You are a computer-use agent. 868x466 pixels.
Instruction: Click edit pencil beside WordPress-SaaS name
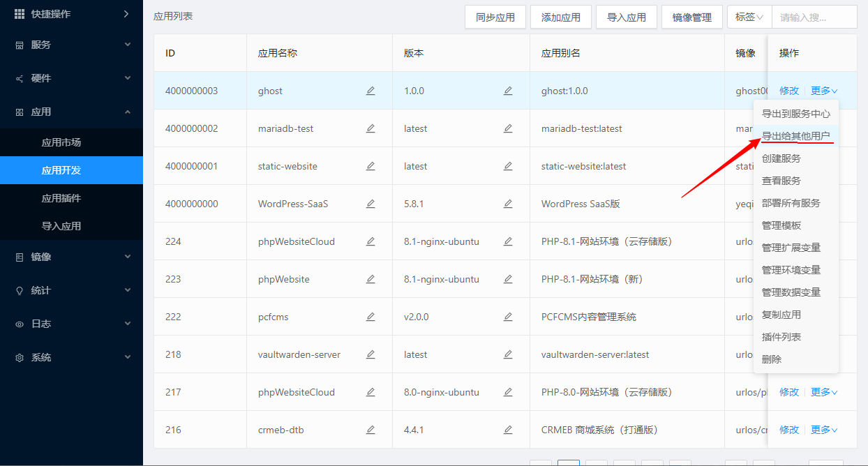coord(371,204)
